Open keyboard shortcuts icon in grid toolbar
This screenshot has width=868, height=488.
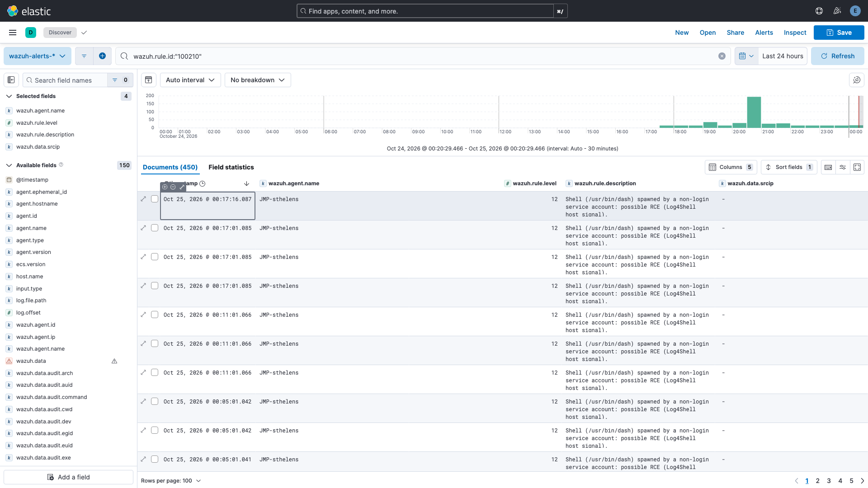coord(828,167)
